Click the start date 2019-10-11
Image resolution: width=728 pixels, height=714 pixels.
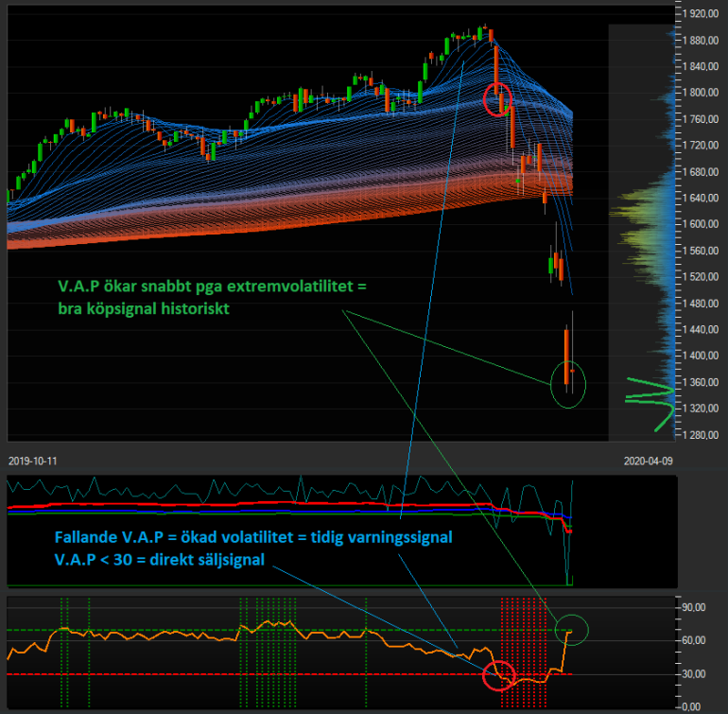32,461
